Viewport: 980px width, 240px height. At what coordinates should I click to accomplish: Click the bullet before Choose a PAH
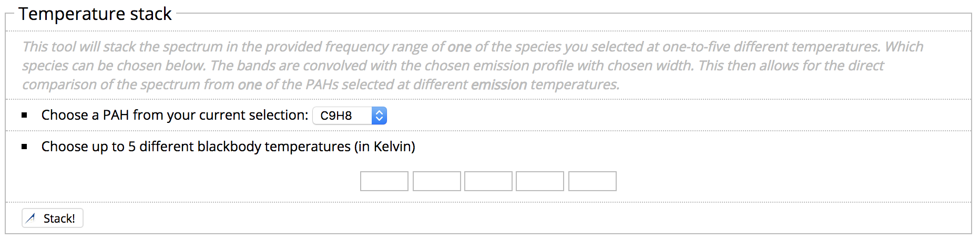(24, 116)
